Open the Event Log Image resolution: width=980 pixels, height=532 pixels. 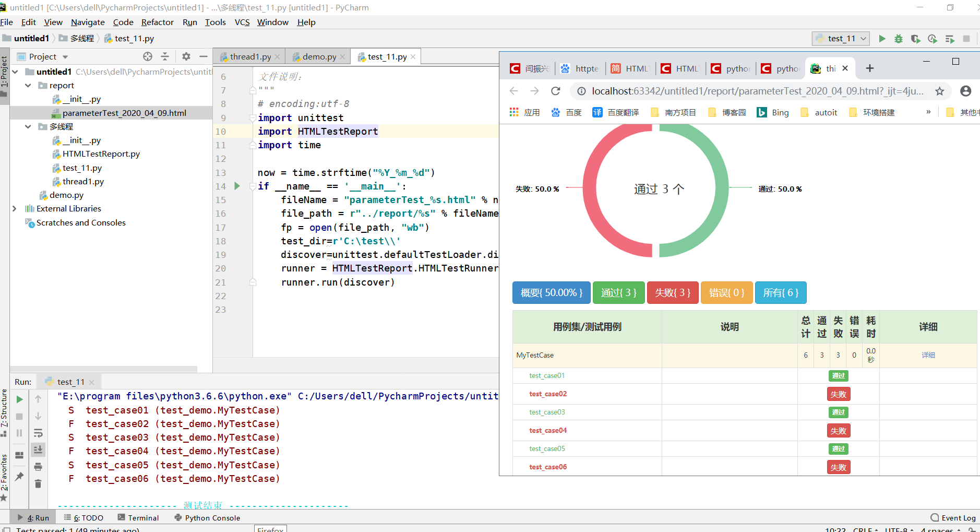[x=953, y=517]
